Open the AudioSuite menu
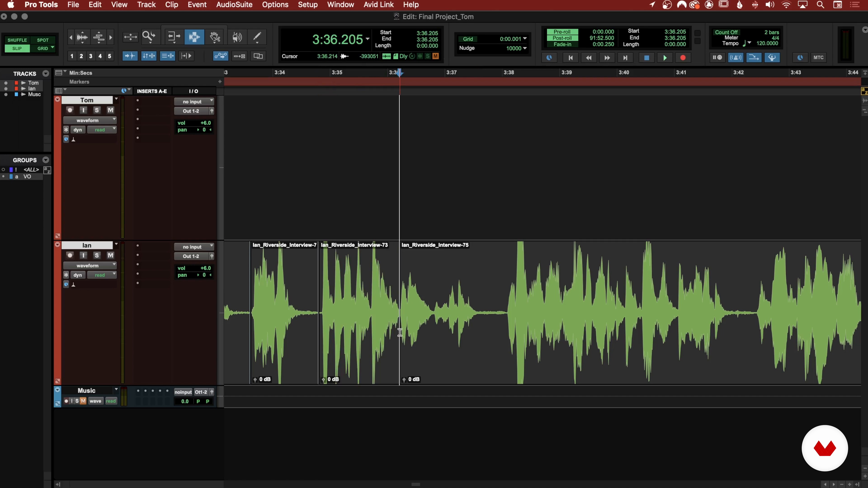Image resolution: width=868 pixels, height=488 pixels. pos(234,5)
